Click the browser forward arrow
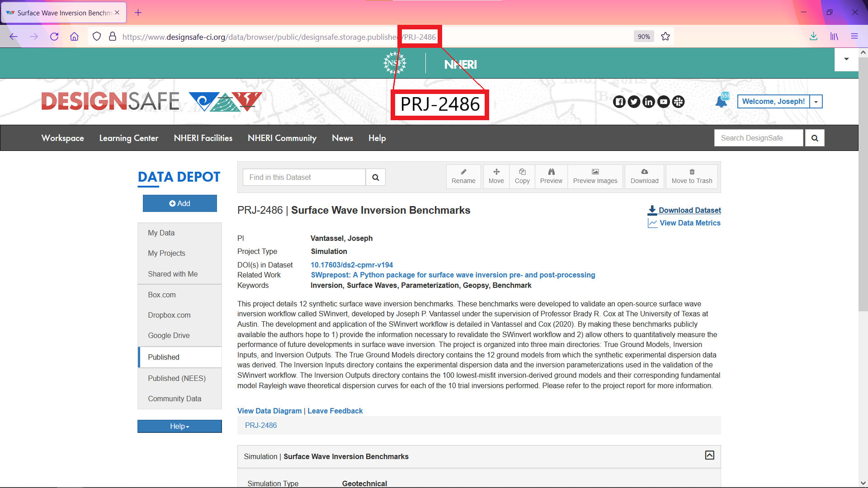 pyautogui.click(x=34, y=37)
